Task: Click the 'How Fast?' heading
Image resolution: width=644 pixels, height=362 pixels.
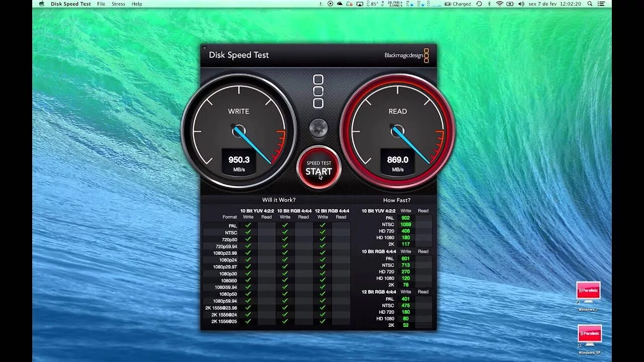Action: 396,200
